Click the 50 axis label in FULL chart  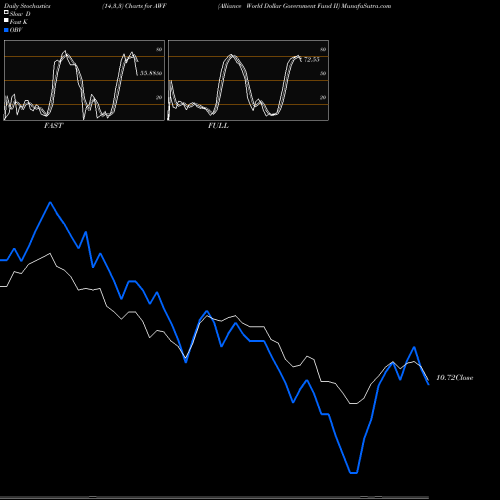point(323,73)
